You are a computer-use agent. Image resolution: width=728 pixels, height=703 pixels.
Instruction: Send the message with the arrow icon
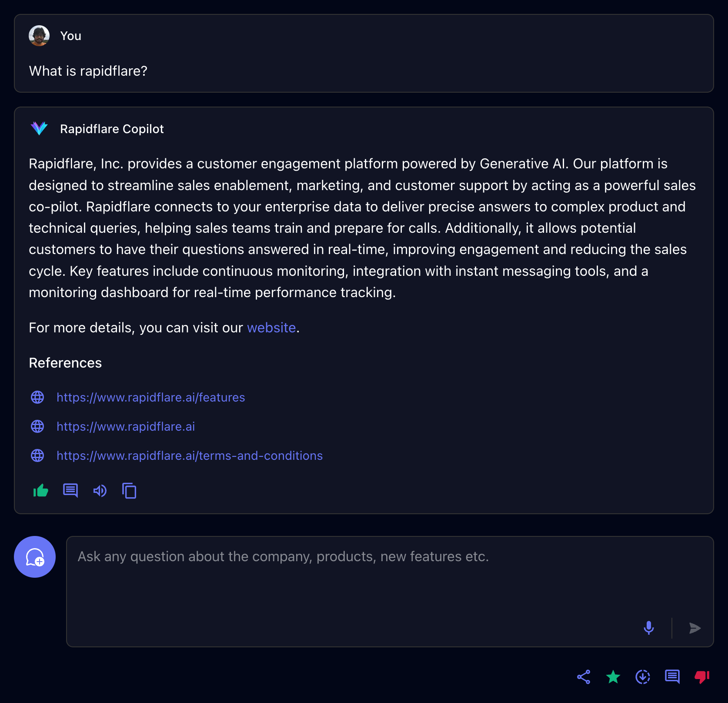(695, 628)
